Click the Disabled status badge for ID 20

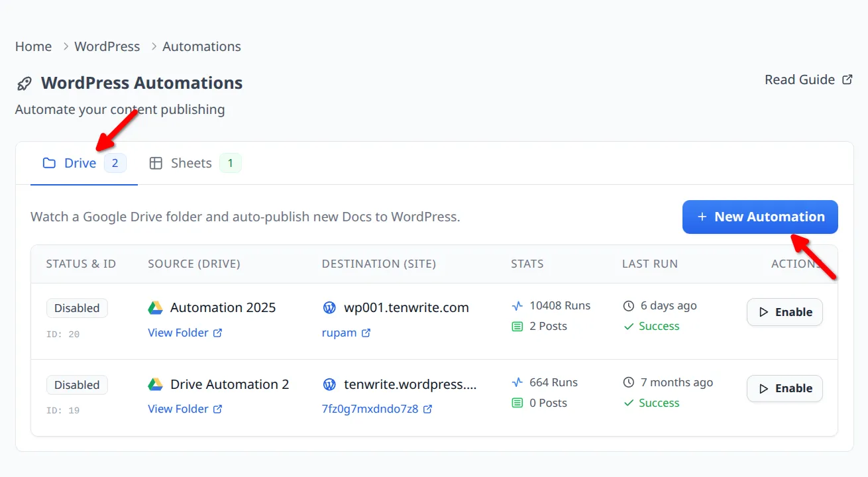pos(77,307)
